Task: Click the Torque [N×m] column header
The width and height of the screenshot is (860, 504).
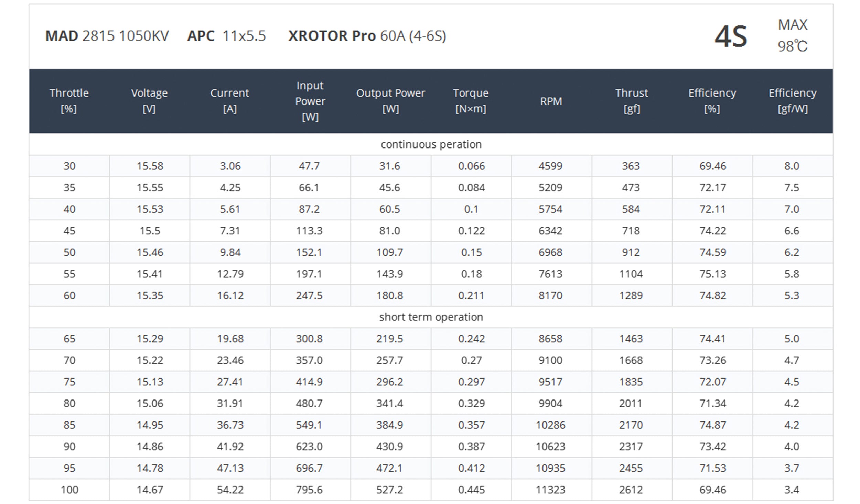Action: click(x=471, y=101)
